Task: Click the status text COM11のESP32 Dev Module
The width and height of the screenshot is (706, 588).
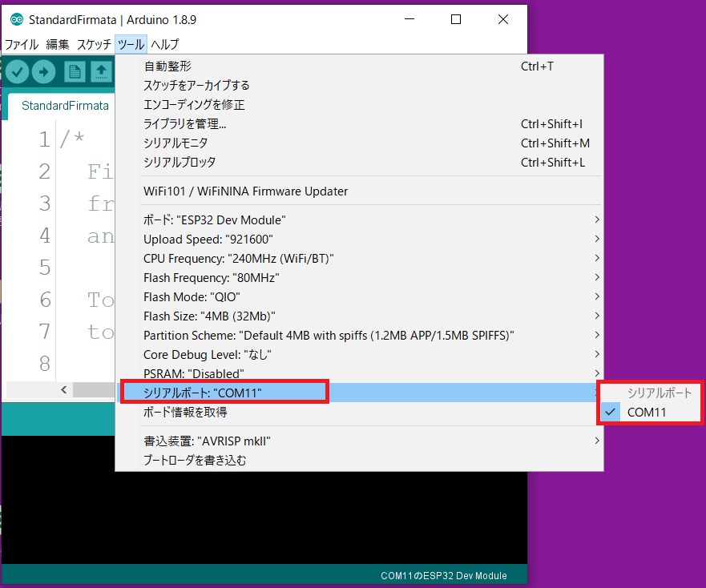Action: coord(443,576)
